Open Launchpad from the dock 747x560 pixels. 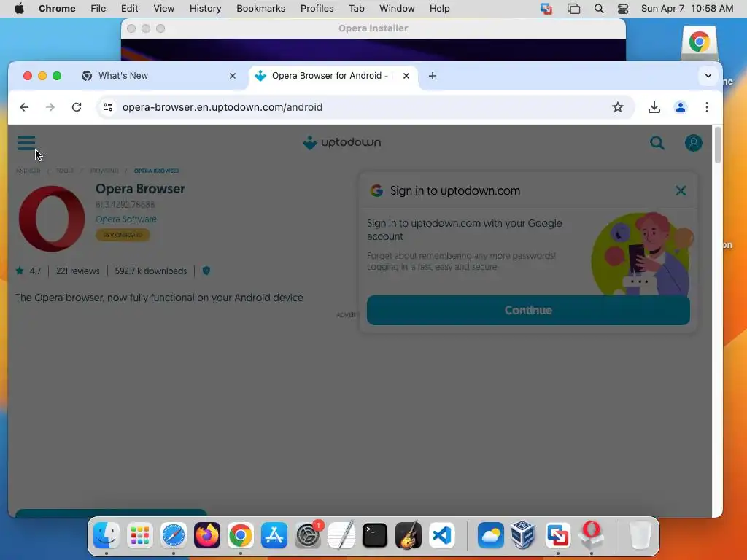[x=139, y=535]
